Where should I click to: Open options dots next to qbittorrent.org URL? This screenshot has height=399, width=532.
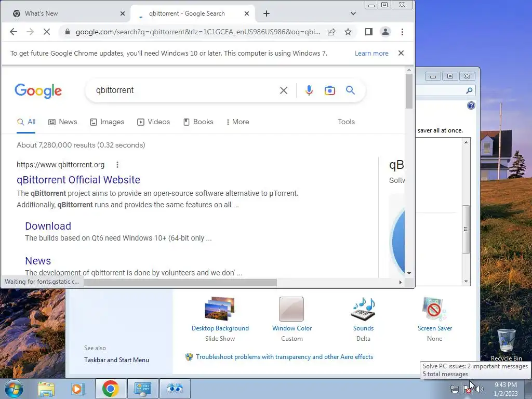(x=117, y=165)
